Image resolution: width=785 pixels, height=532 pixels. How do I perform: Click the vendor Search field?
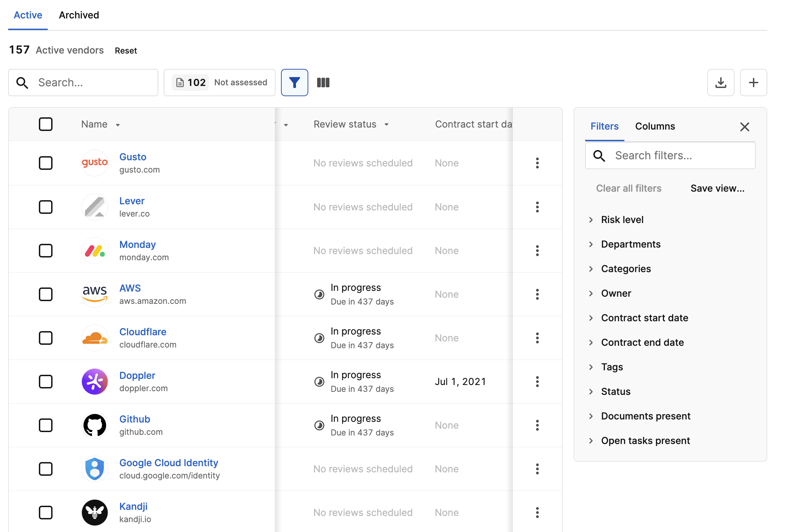pyautogui.click(x=83, y=83)
